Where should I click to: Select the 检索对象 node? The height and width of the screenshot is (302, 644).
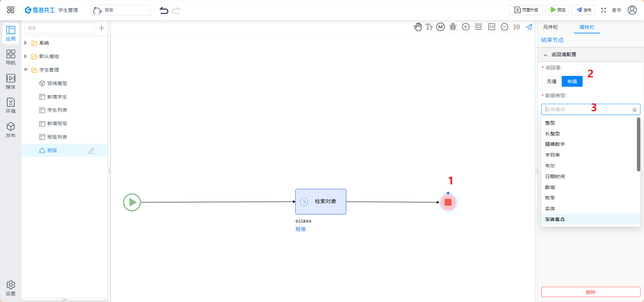click(321, 201)
